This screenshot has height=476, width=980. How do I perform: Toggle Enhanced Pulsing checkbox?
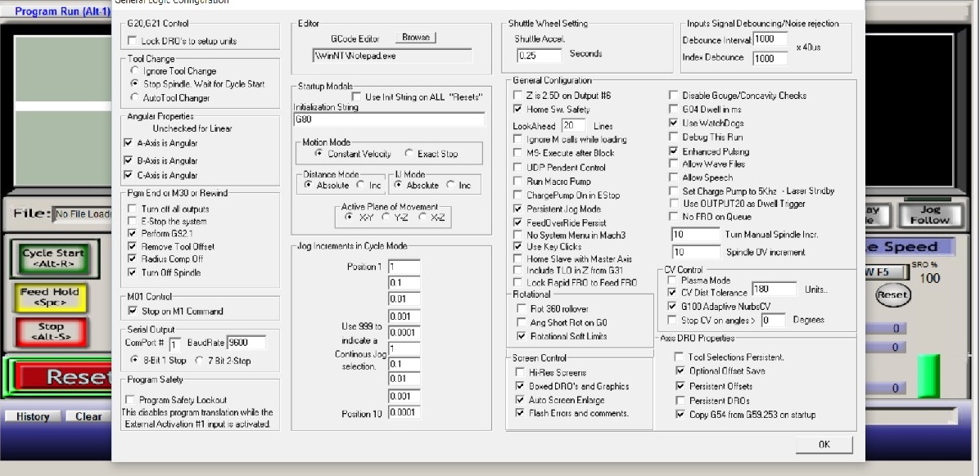tap(673, 151)
